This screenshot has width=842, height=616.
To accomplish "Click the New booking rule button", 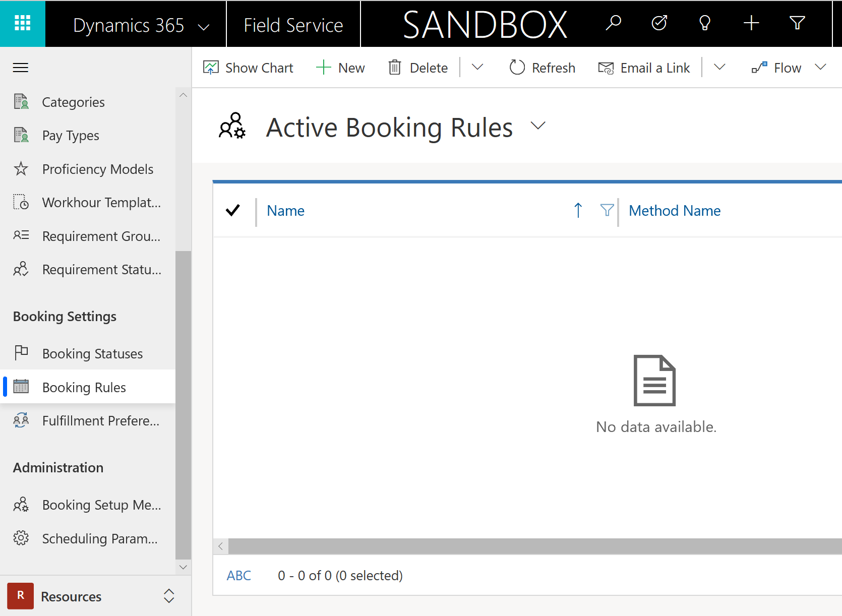I will point(340,68).
